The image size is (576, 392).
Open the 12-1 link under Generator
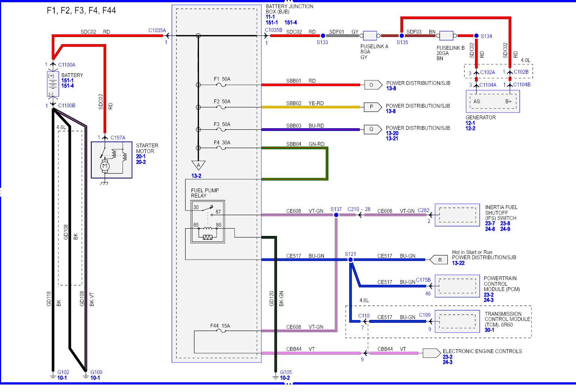pyautogui.click(x=471, y=123)
